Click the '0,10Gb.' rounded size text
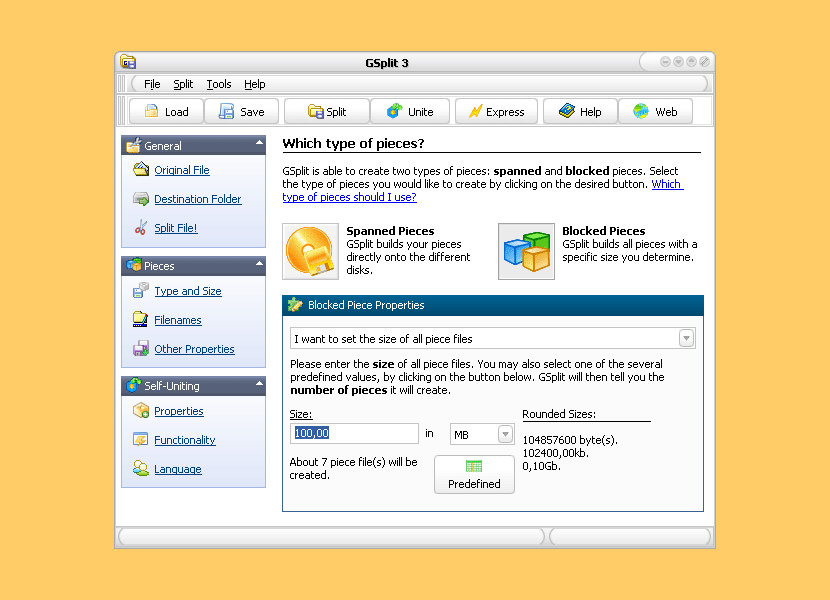The height and width of the screenshot is (600, 830). click(542, 467)
